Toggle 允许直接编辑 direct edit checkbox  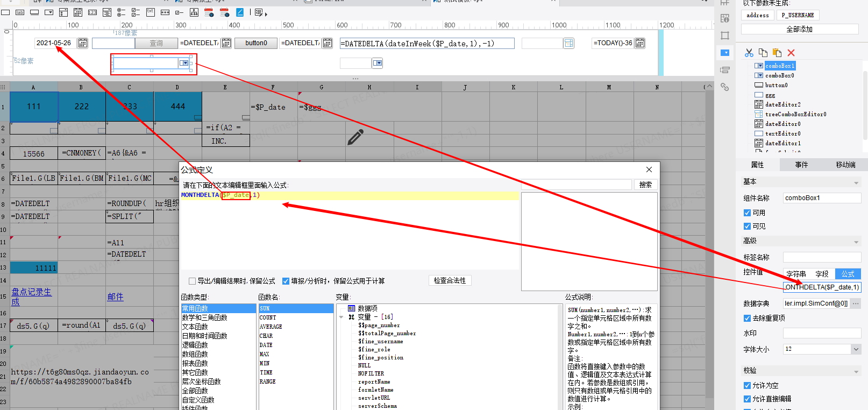coord(747,399)
